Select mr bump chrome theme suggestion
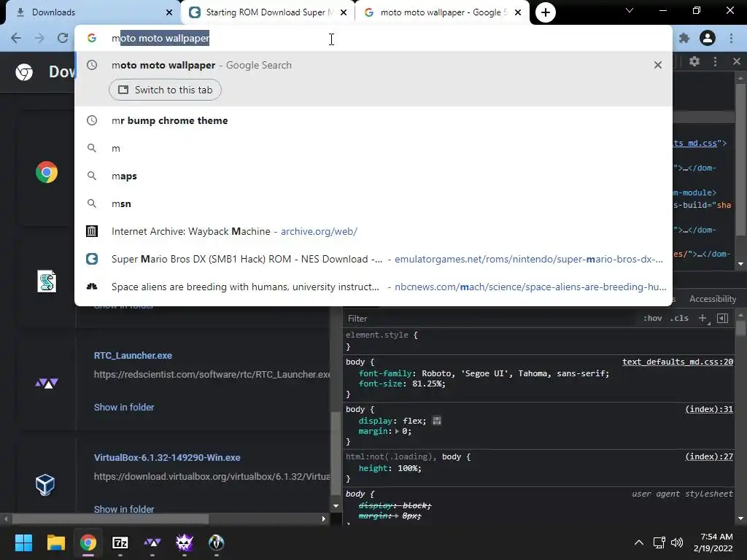747x560 pixels. point(373,120)
